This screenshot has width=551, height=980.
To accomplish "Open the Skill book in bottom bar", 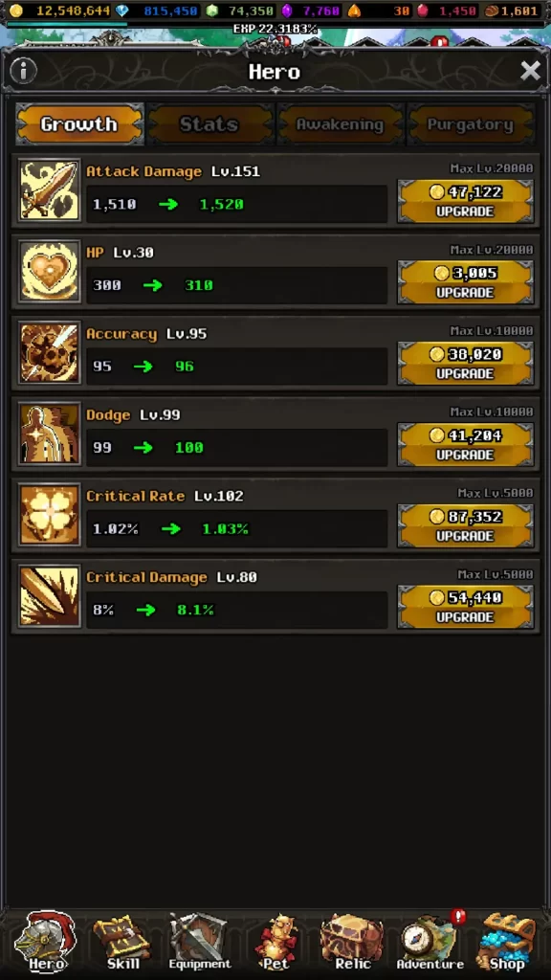I will (x=122, y=942).
